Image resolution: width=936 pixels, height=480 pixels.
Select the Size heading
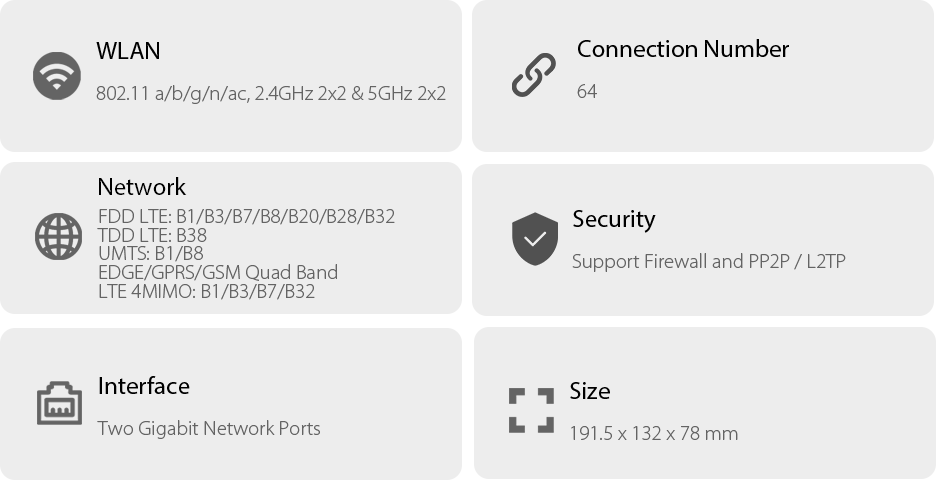pos(589,391)
